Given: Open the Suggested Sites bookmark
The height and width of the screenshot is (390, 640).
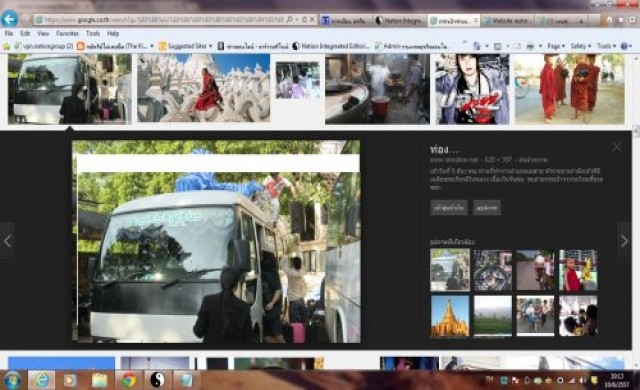Looking at the screenshot, I should click(182, 46).
